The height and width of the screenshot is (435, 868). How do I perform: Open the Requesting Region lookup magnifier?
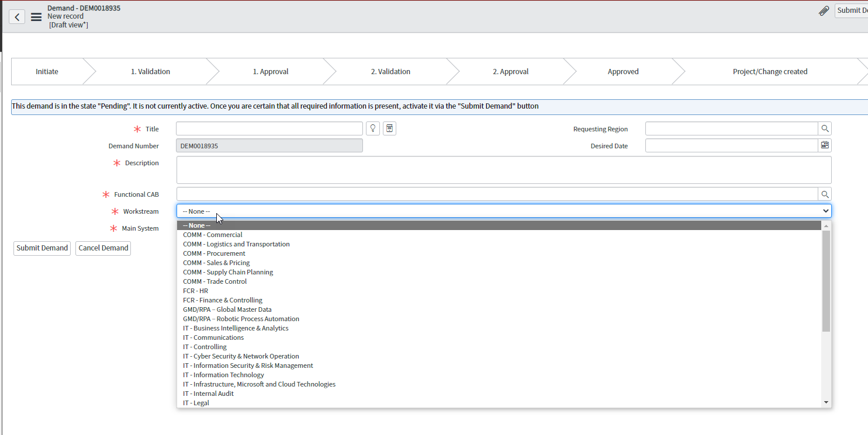point(824,128)
